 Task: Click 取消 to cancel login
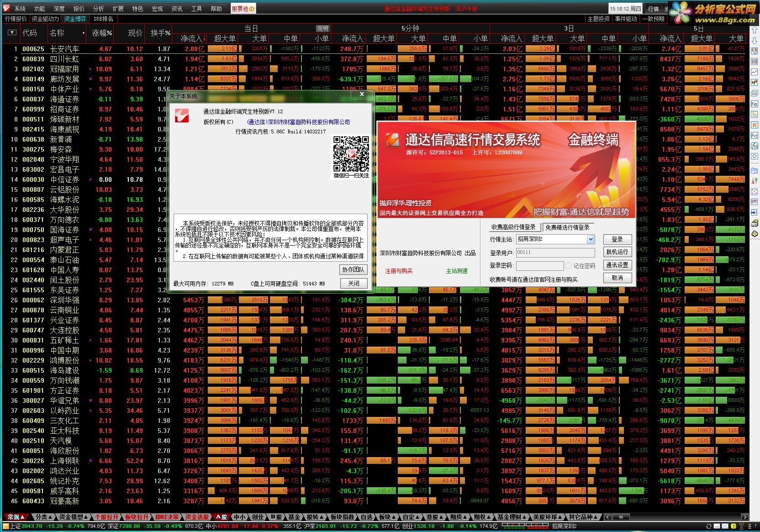617,278
